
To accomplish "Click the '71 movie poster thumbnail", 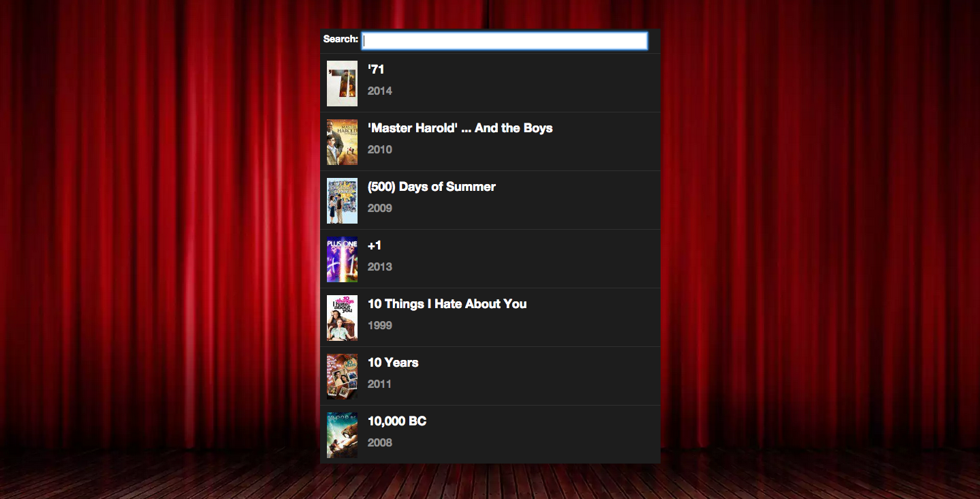I will pyautogui.click(x=342, y=82).
